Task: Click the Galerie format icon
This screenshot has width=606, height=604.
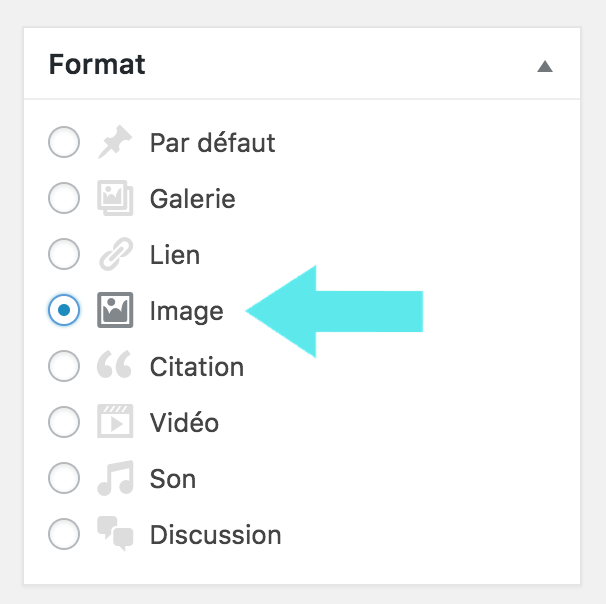Action: [114, 199]
